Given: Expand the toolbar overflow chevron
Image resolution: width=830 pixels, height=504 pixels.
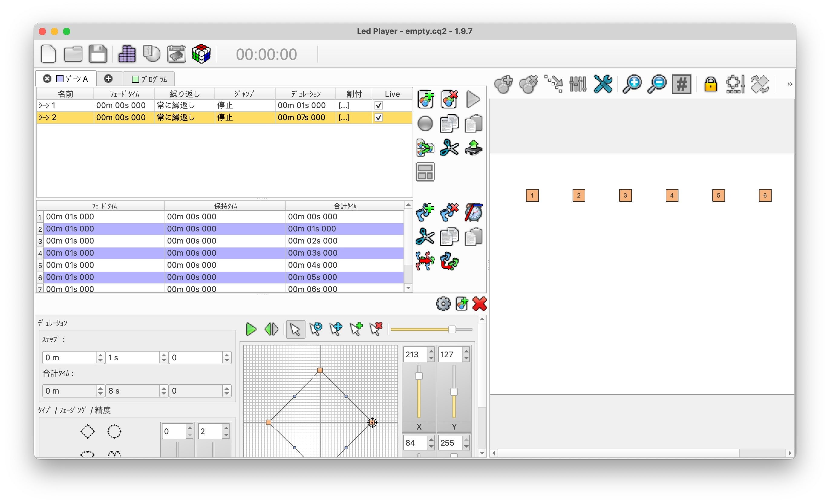Looking at the screenshot, I should [x=789, y=84].
